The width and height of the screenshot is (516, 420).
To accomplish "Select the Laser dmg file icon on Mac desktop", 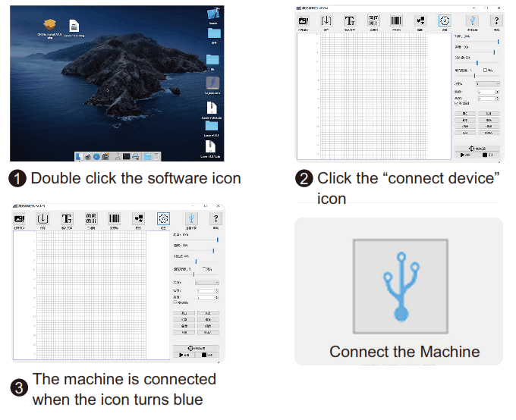I will (74, 26).
